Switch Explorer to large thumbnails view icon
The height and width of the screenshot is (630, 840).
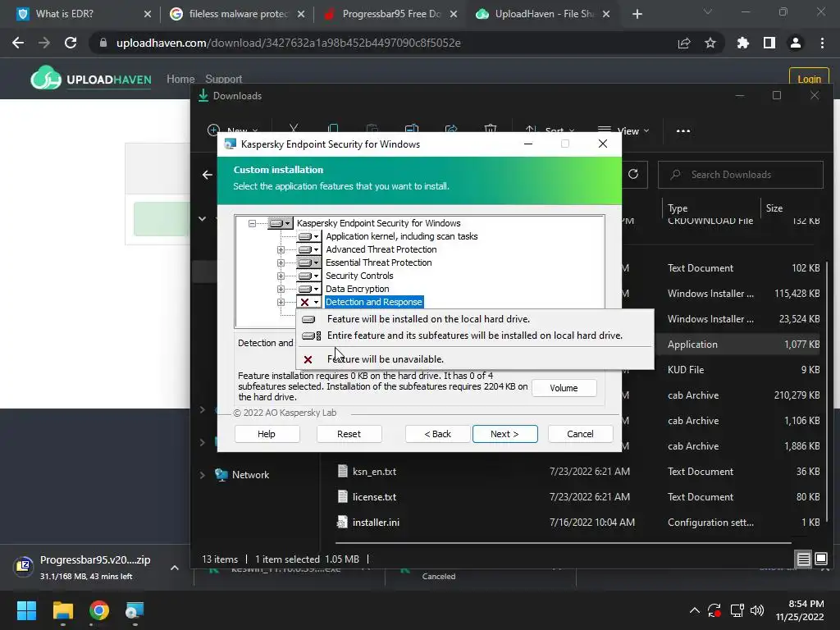(x=820, y=559)
